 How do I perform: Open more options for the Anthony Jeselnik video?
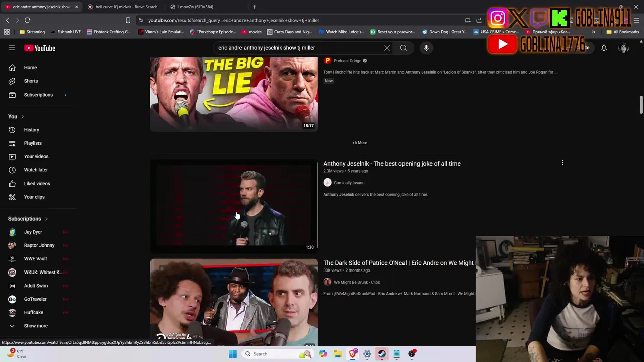coord(562,163)
